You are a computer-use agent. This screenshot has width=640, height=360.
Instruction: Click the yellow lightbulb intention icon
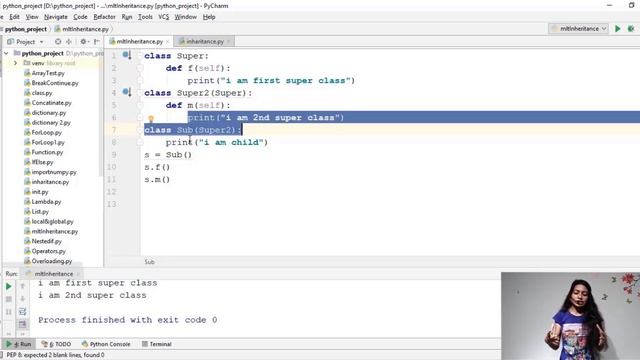(151, 118)
